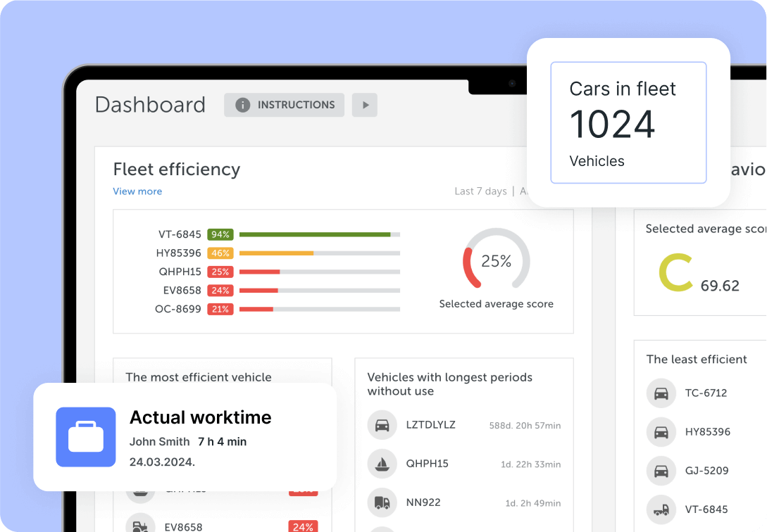This screenshot has width=767, height=532.
Task: Click 24% badge in most efficient vehicle list
Action: pyautogui.click(x=304, y=526)
